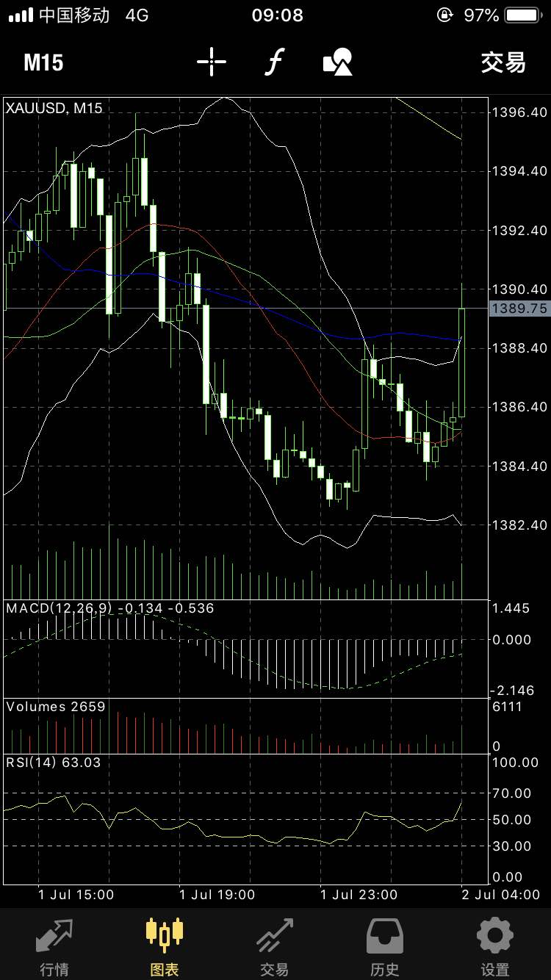The height and width of the screenshot is (980, 551).
Task: Tap the 1 Jul 15:00 time label
Action: pyautogui.click(x=76, y=895)
